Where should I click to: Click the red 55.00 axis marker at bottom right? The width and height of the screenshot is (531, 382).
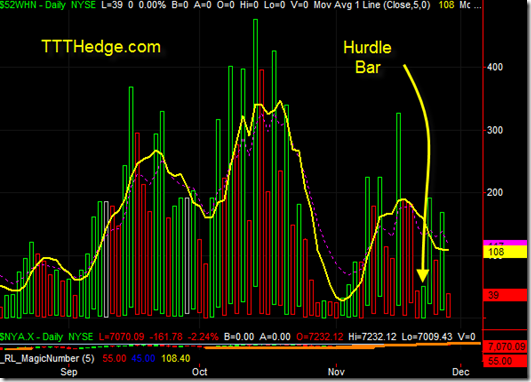pyautogui.click(x=505, y=361)
